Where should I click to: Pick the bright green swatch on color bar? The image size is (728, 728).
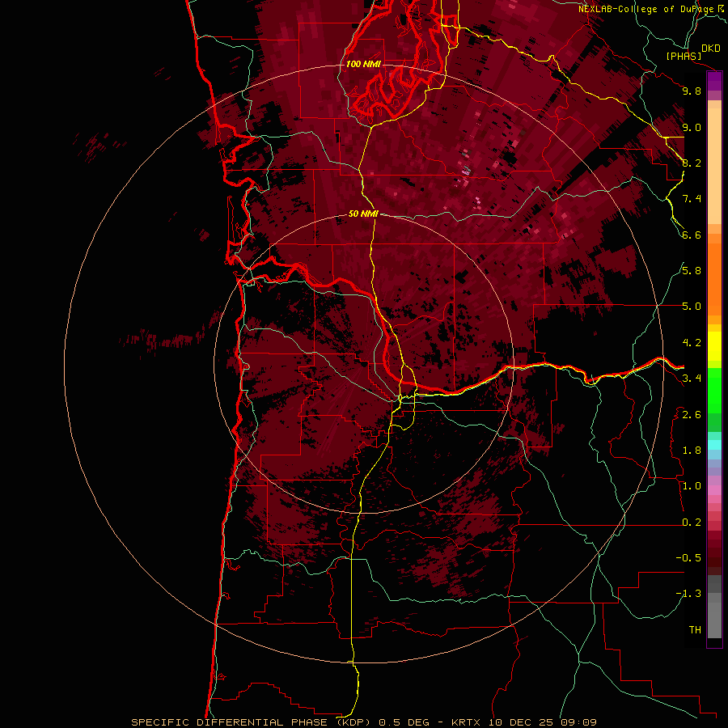(x=714, y=390)
